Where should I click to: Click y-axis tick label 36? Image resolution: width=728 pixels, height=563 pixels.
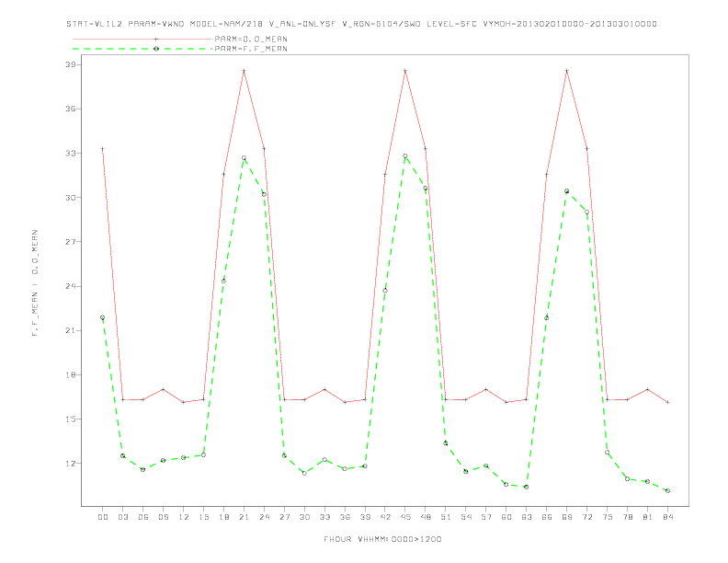70,109
